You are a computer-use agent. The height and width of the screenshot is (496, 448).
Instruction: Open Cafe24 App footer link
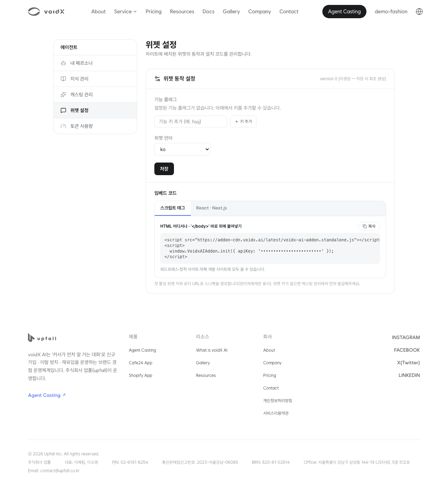click(140, 363)
